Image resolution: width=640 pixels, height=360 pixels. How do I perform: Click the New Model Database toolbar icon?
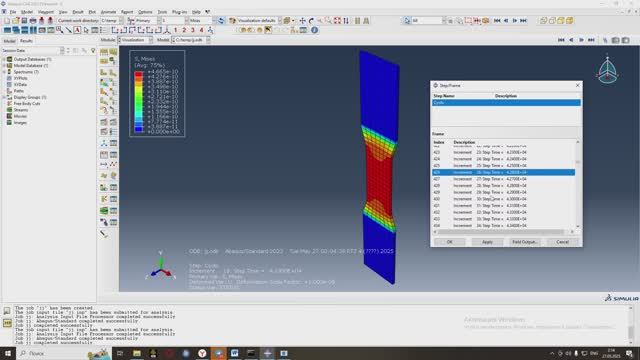tap(7, 20)
